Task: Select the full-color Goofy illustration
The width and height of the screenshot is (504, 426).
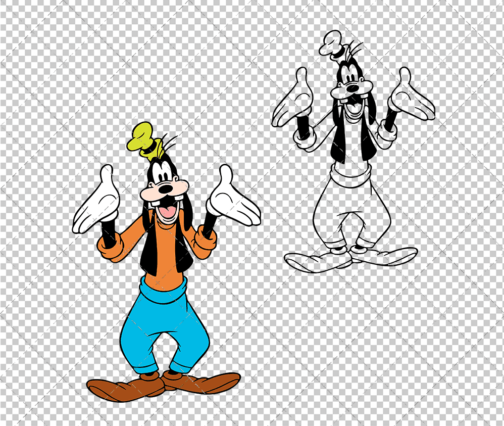Action: click(166, 262)
